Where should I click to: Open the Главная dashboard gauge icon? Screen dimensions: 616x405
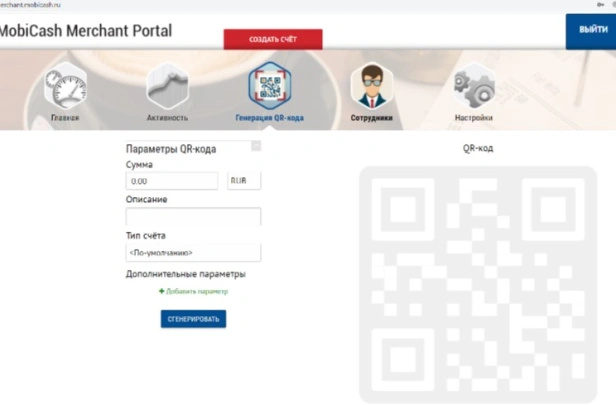(x=65, y=86)
